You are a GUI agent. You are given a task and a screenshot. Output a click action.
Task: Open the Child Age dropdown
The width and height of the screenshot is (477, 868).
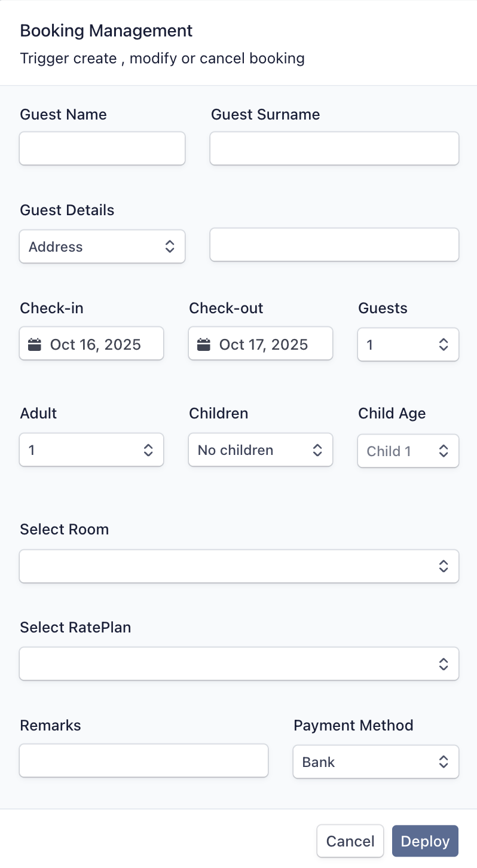(x=408, y=451)
